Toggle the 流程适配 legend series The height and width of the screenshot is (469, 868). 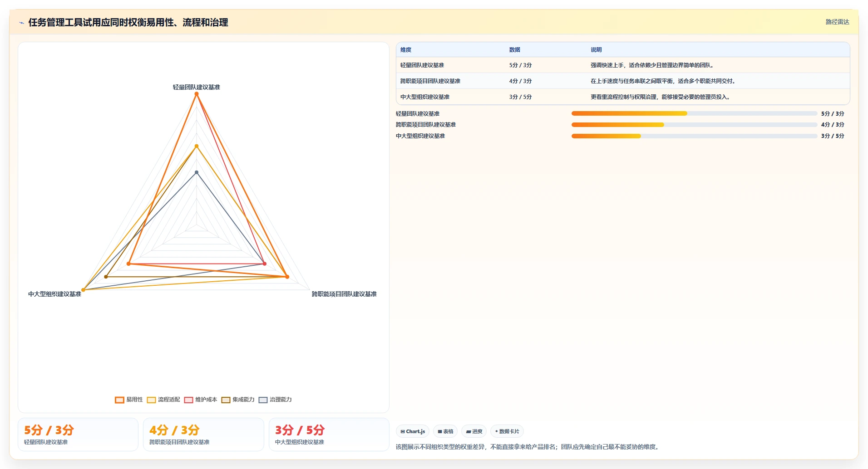(163, 400)
